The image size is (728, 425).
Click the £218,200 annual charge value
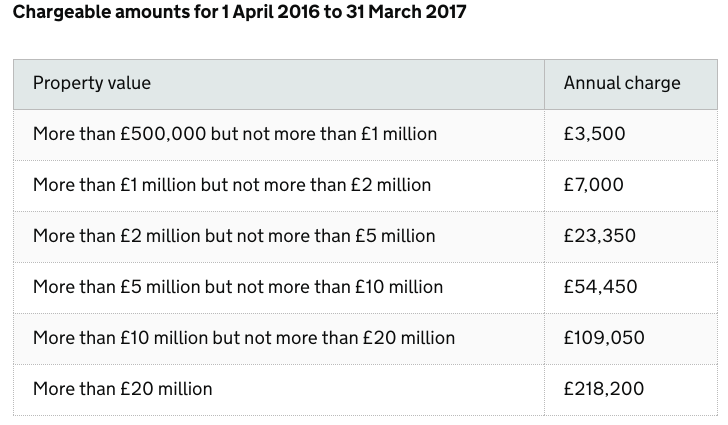click(604, 389)
